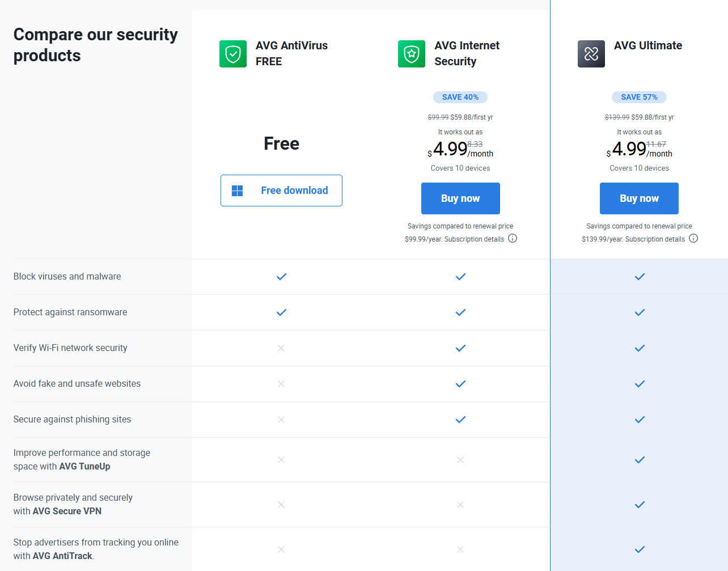Select the AVG Internet Security product title
The image size is (728, 571).
[x=467, y=53]
